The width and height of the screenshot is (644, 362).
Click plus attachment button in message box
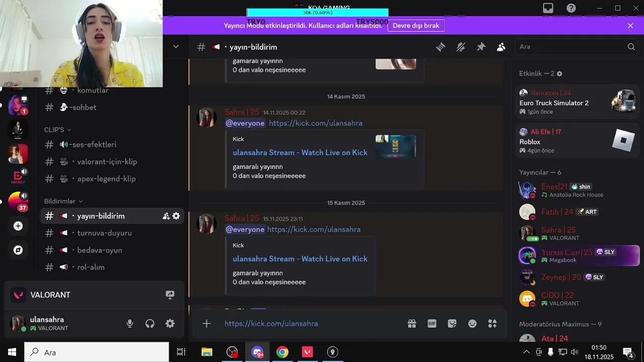tap(207, 323)
